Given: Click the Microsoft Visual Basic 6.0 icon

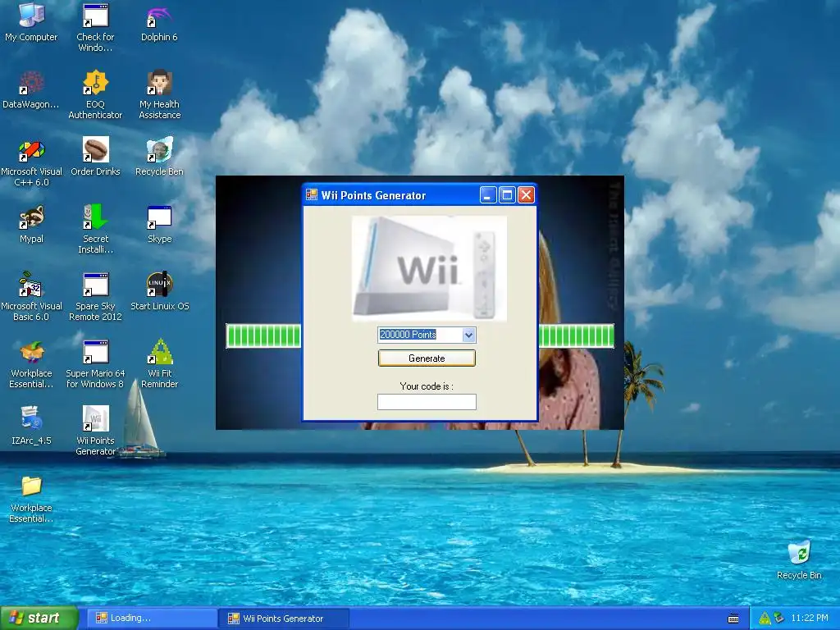Looking at the screenshot, I should [x=32, y=296].
